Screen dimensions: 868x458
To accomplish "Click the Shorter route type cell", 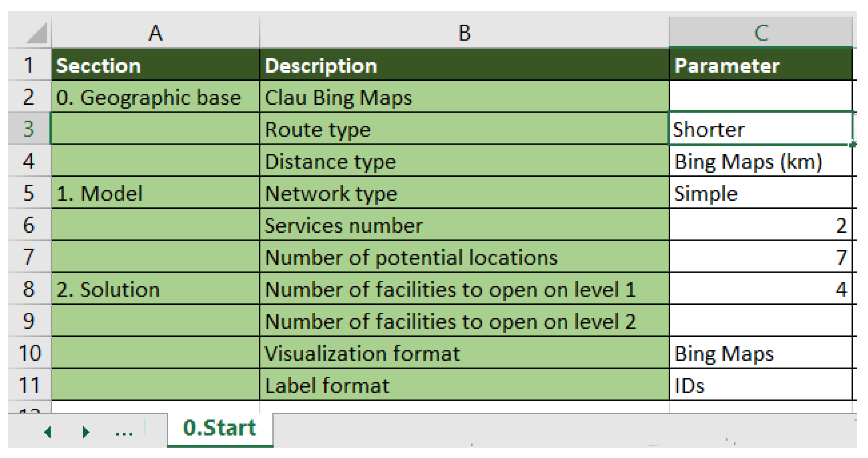I will (761, 129).
